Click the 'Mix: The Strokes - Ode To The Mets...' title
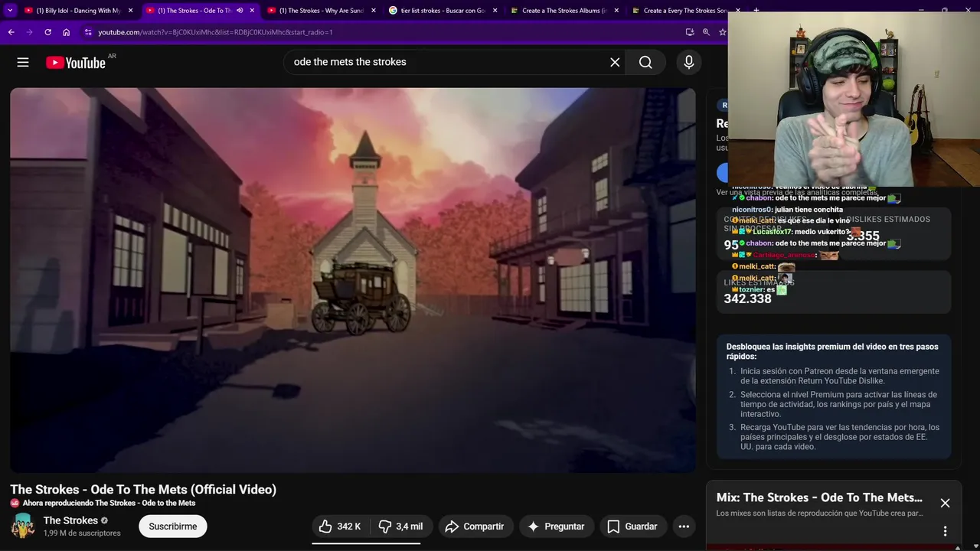980x551 pixels. coord(819,497)
